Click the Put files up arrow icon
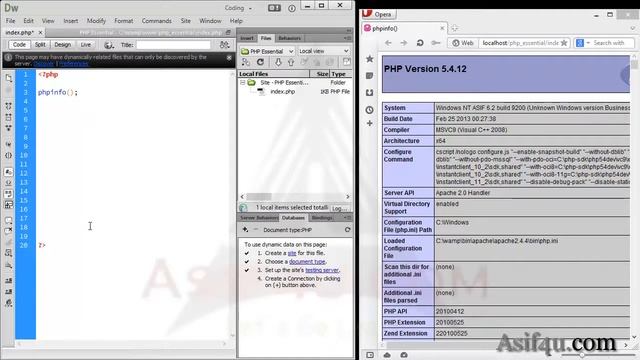This screenshot has width=640, height=360. pos(291,62)
